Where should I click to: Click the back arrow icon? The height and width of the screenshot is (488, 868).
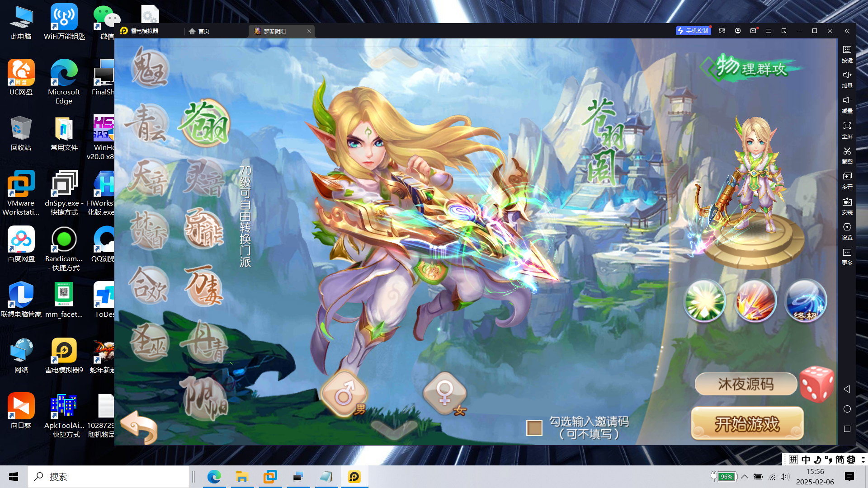pyautogui.click(x=139, y=427)
